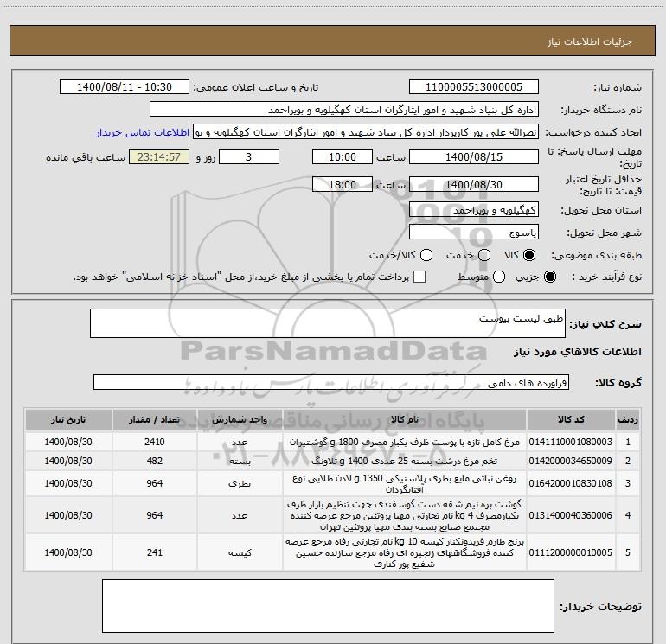
Task: Click the buyer notes text area
Action: 328,606
